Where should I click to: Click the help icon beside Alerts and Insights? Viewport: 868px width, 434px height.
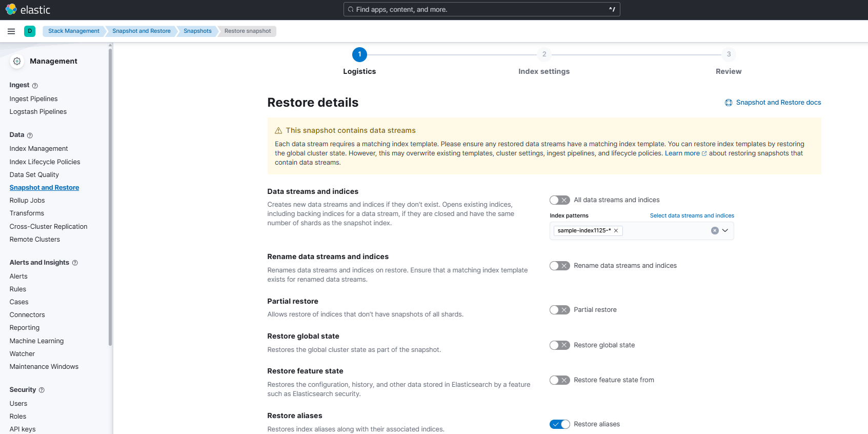pos(75,263)
